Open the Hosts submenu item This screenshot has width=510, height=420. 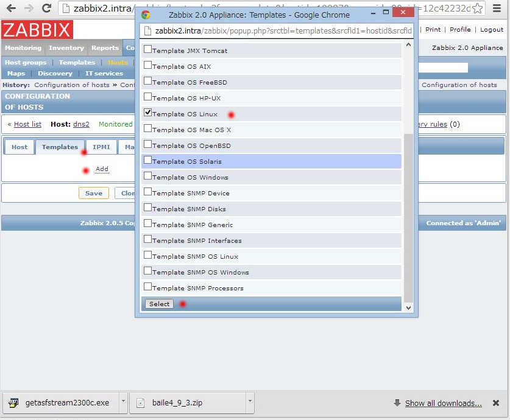[118, 62]
